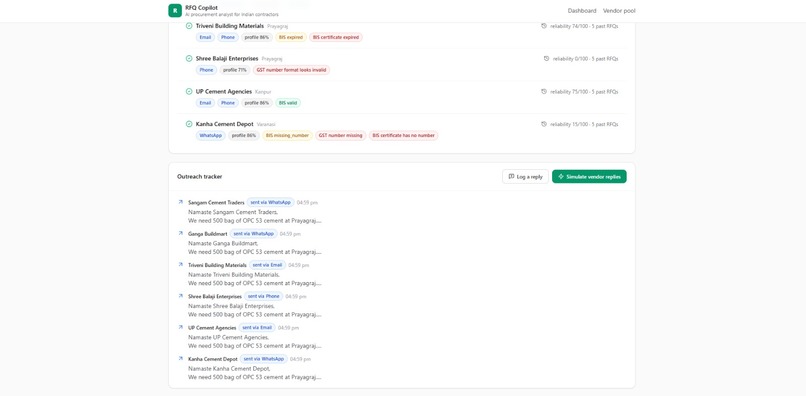Click Phone tag under Triveni Building Materials vendor
Viewport: 806px width, 396px height.
pyautogui.click(x=228, y=38)
